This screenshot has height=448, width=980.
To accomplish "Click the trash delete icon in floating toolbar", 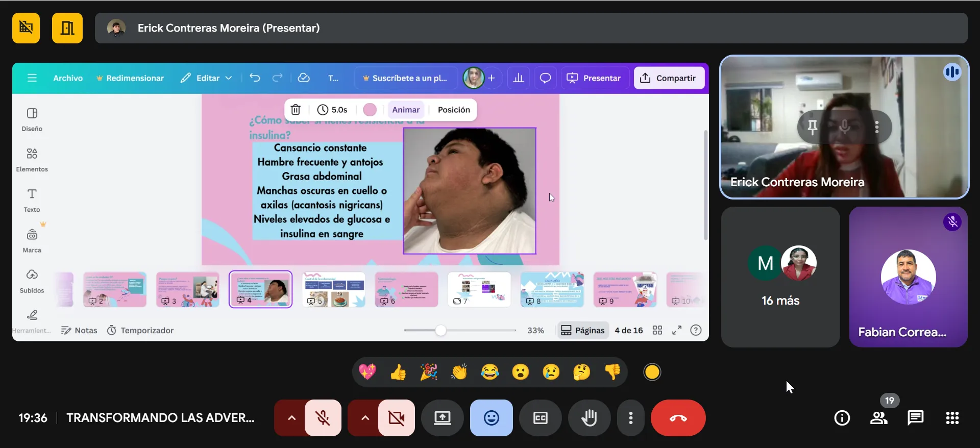I will [x=296, y=110].
